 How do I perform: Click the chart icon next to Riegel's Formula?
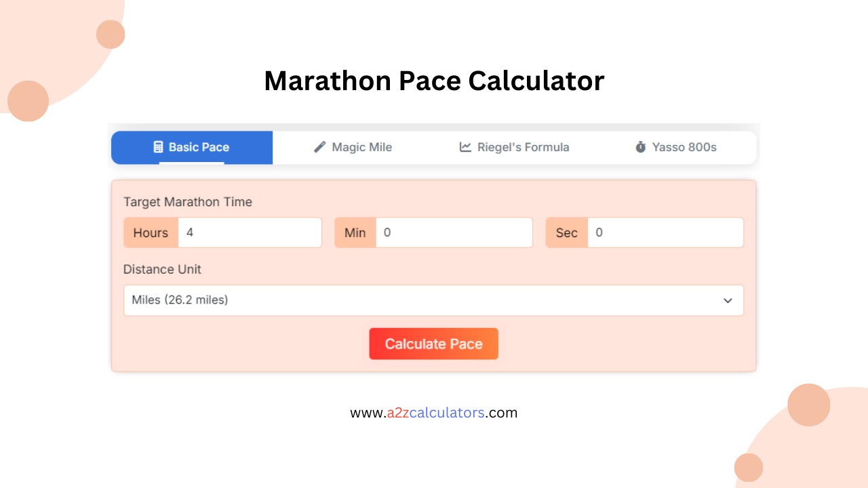[465, 146]
